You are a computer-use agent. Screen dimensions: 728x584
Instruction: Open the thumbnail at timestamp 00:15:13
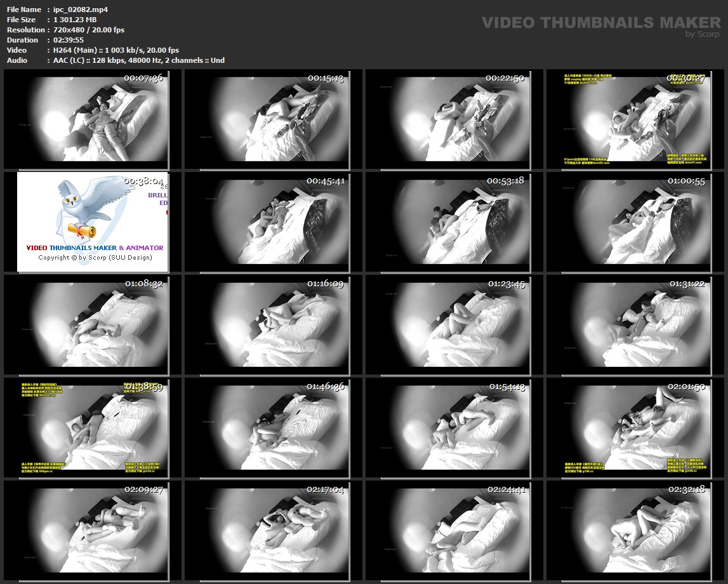point(267,119)
